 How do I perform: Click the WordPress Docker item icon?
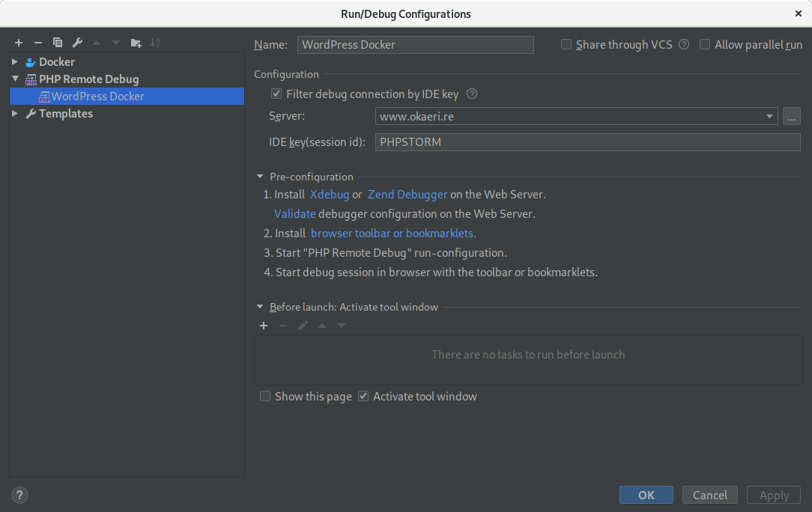44,97
